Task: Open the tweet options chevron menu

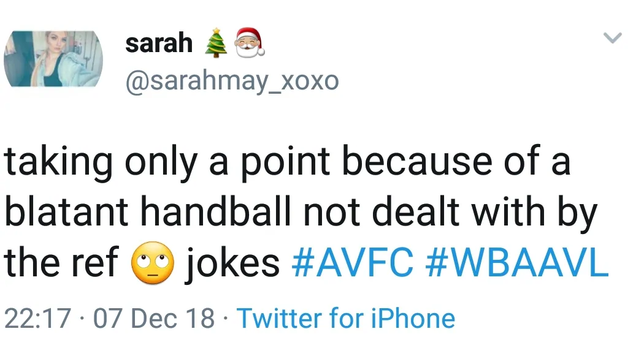Action: [x=613, y=39]
